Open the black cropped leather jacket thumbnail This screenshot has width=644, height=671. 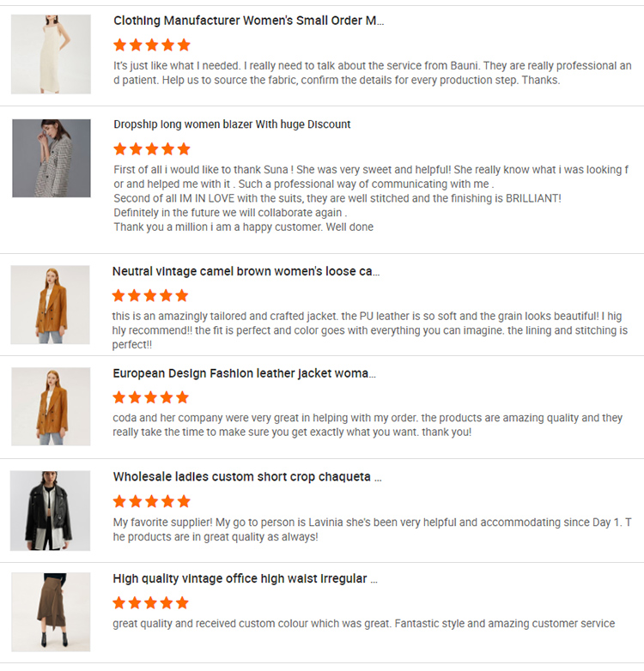[50, 511]
